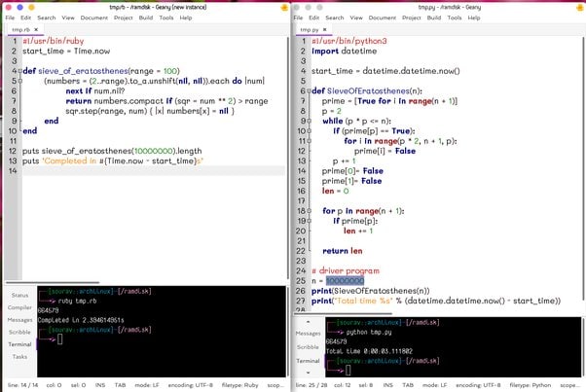
Task: Click 'Completed in 2.394614951s' terminal output
Action: click(x=81, y=320)
